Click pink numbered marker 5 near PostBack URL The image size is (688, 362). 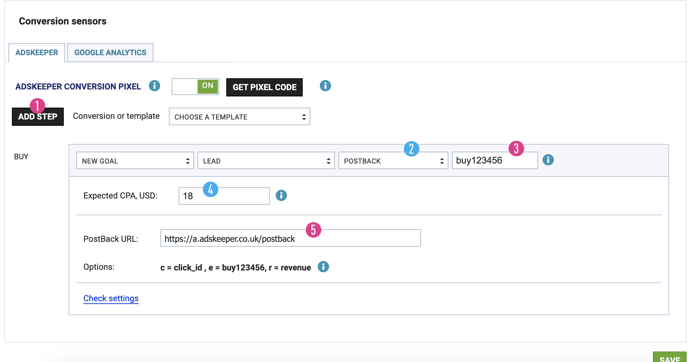(313, 229)
